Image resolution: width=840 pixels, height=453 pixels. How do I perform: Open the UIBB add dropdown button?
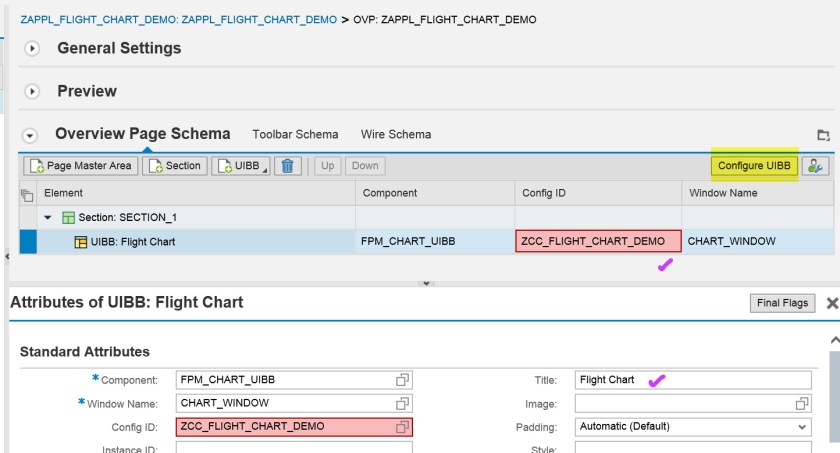click(241, 166)
